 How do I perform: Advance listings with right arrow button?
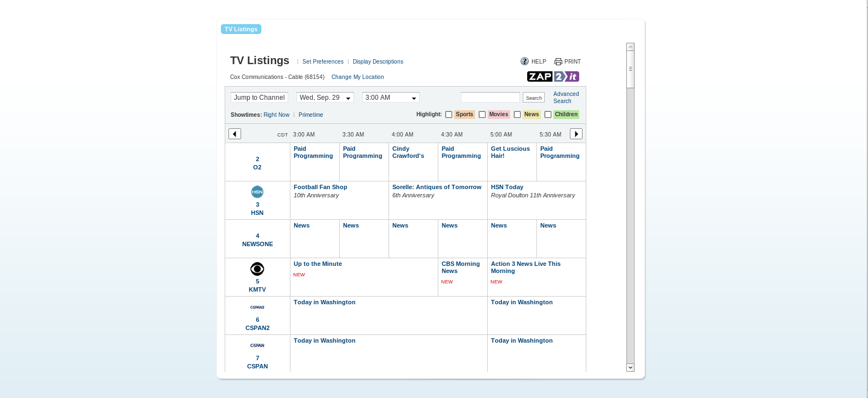576,134
